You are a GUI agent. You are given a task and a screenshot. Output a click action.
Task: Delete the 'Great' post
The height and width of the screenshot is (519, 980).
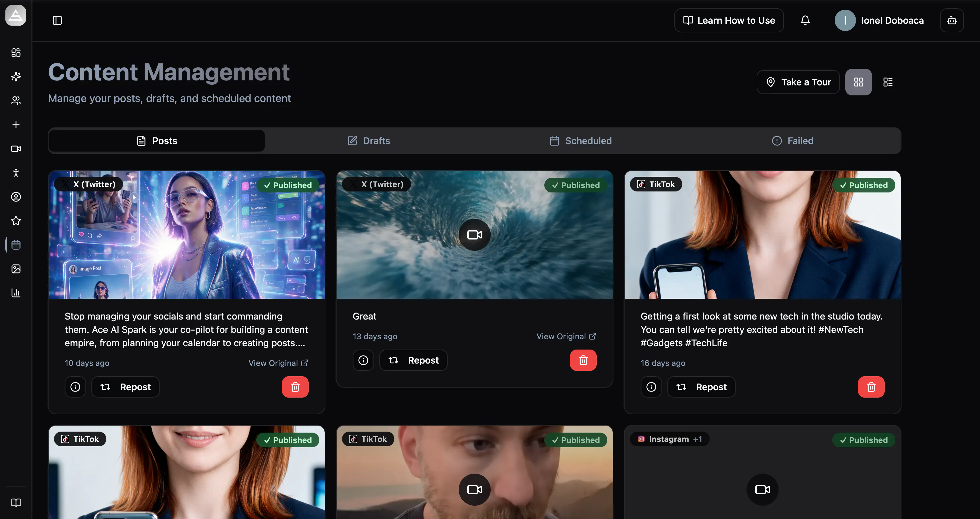(x=583, y=360)
